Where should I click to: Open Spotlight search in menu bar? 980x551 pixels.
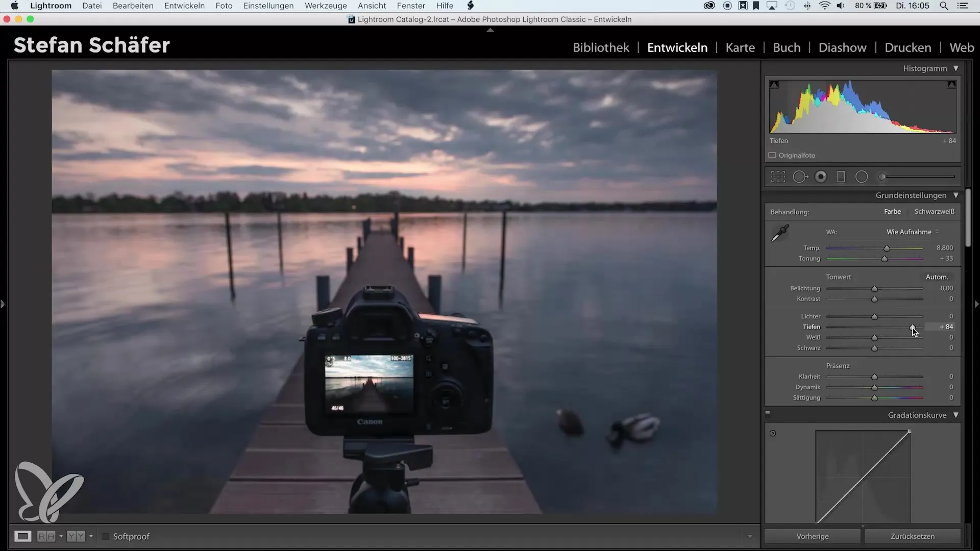(944, 6)
